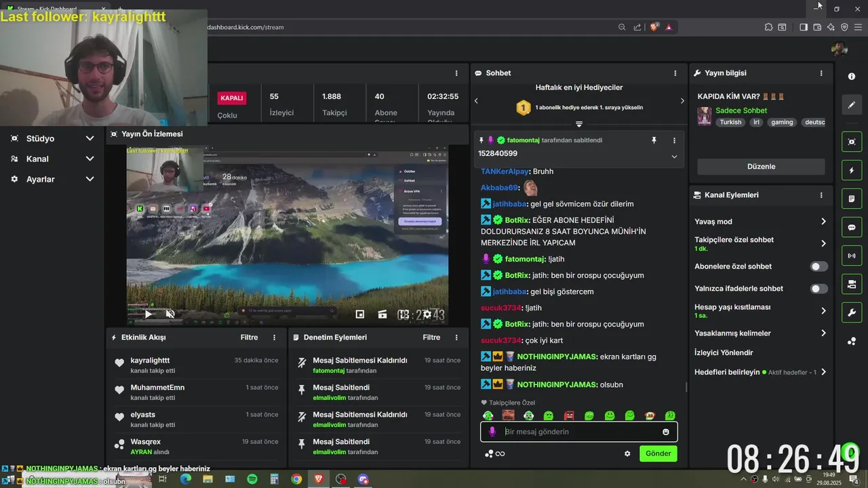Expand the pinned message chevron
868x488 pixels.
[x=674, y=157]
